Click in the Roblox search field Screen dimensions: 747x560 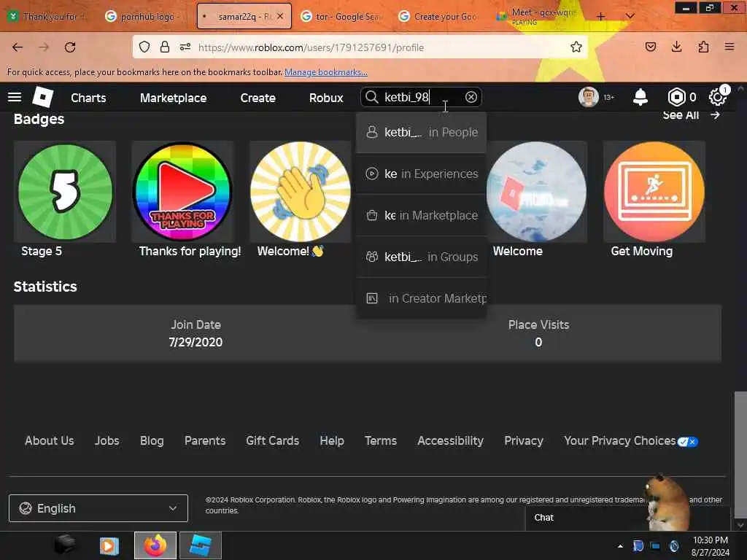click(x=422, y=97)
